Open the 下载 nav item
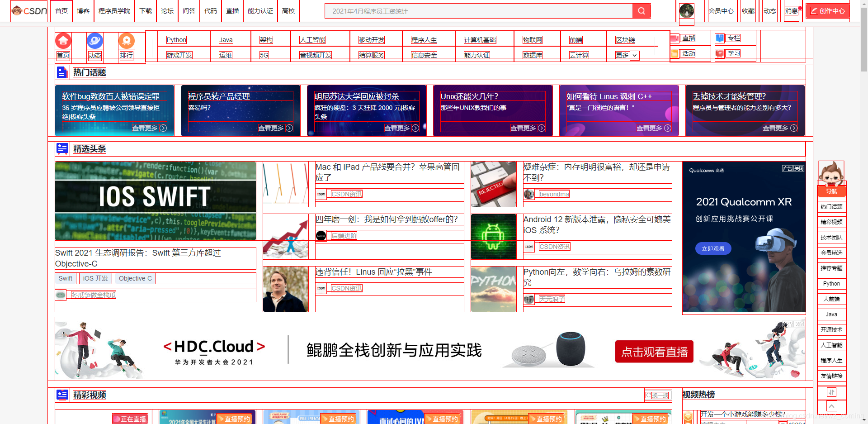The image size is (868, 424). coord(146,11)
